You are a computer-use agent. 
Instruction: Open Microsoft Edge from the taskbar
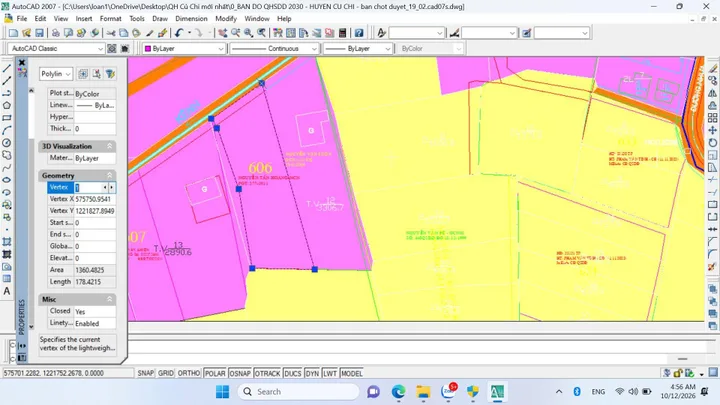click(398, 392)
